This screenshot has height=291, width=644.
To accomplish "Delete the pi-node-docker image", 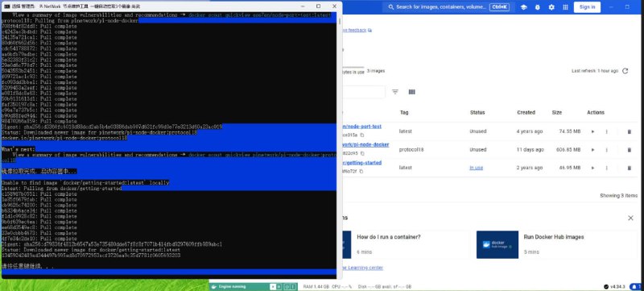I will (629, 150).
